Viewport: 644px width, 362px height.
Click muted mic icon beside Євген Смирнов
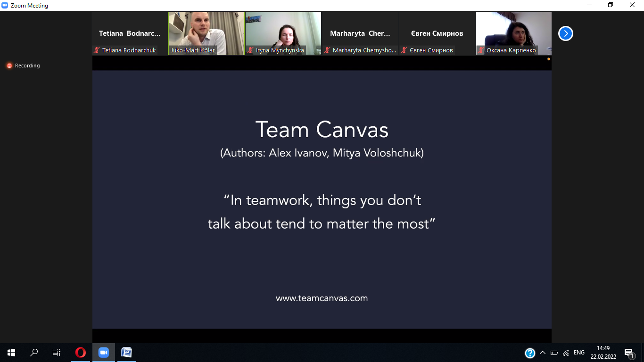coord(405,50)
